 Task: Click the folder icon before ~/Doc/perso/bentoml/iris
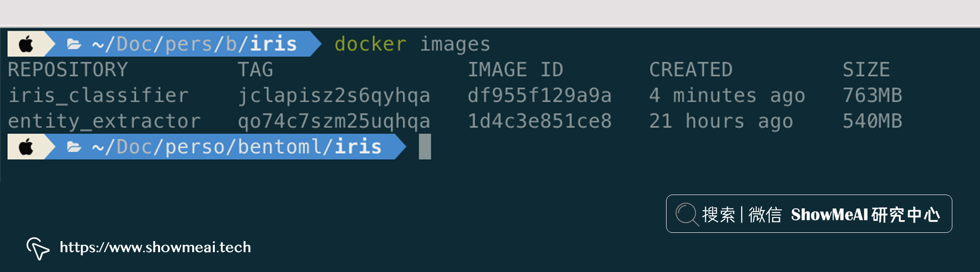click(x=74, y=147)
